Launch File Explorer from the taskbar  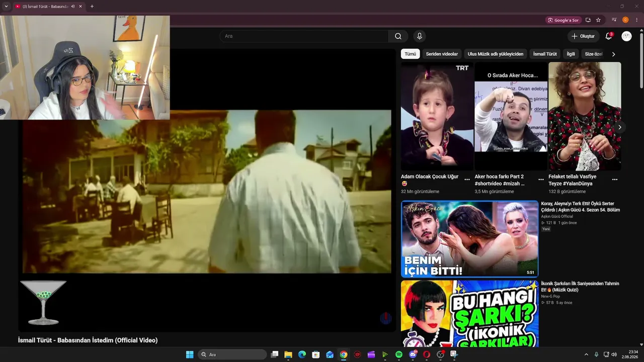288,354
